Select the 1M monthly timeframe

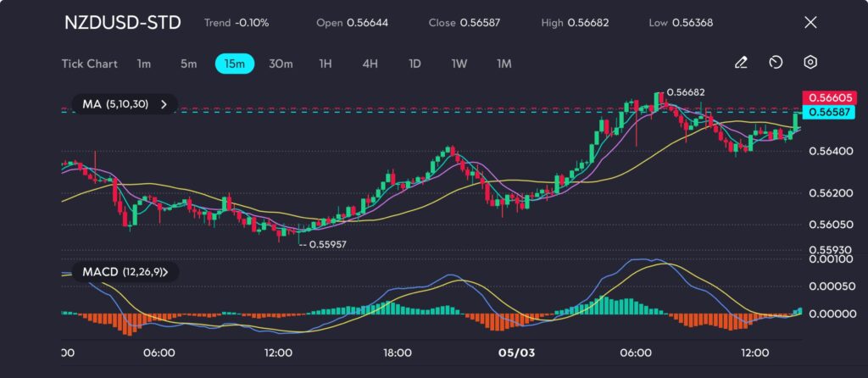click(504, 64)
